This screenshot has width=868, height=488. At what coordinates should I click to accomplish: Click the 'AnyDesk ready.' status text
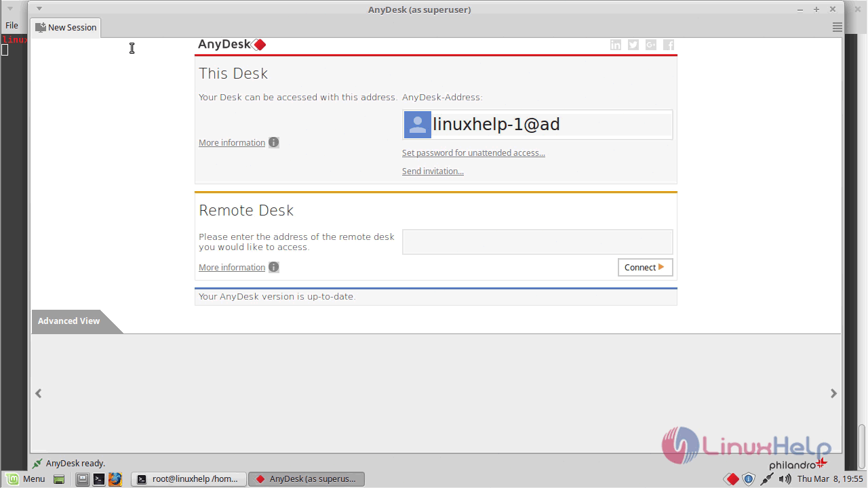pyautogui.click(x=75, y=464)
